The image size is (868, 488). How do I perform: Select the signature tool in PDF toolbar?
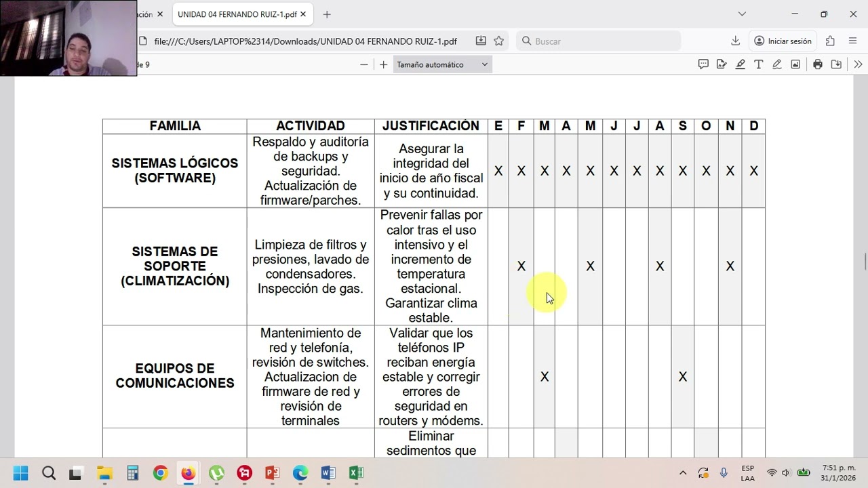(722, 64)
